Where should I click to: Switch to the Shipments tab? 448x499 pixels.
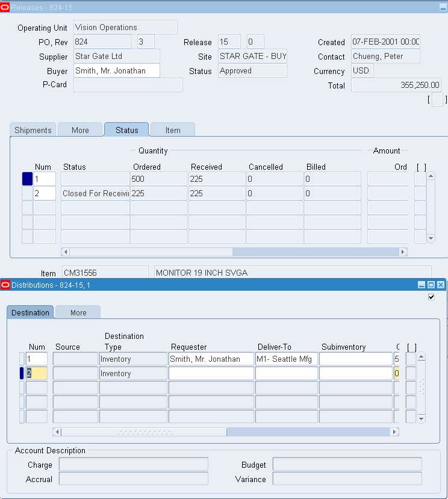click(x=33, y=130)
